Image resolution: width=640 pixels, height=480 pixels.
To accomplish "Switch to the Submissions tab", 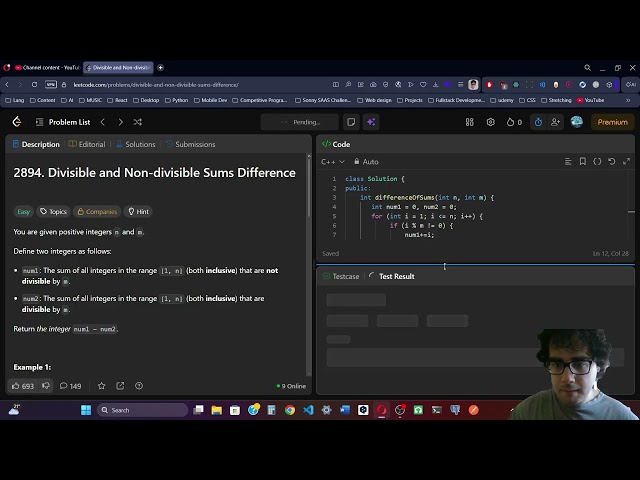I will pos(191,144).
